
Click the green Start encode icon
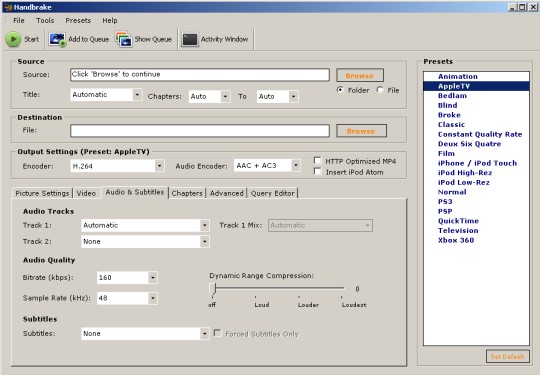click(x=13, y=39)
